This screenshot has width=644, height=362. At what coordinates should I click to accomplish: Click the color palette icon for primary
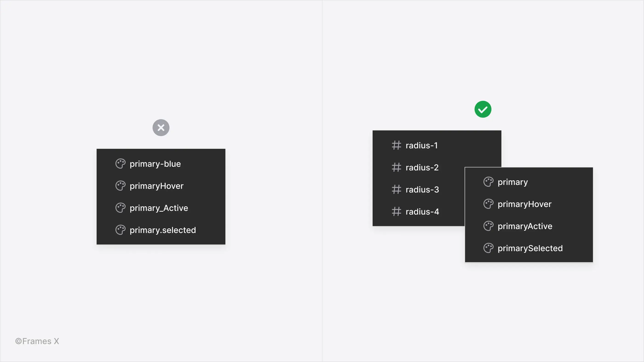point(488,182)
